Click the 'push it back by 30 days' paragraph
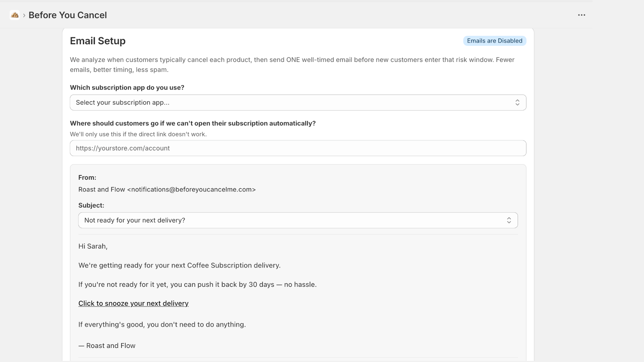 click(198, 284)
